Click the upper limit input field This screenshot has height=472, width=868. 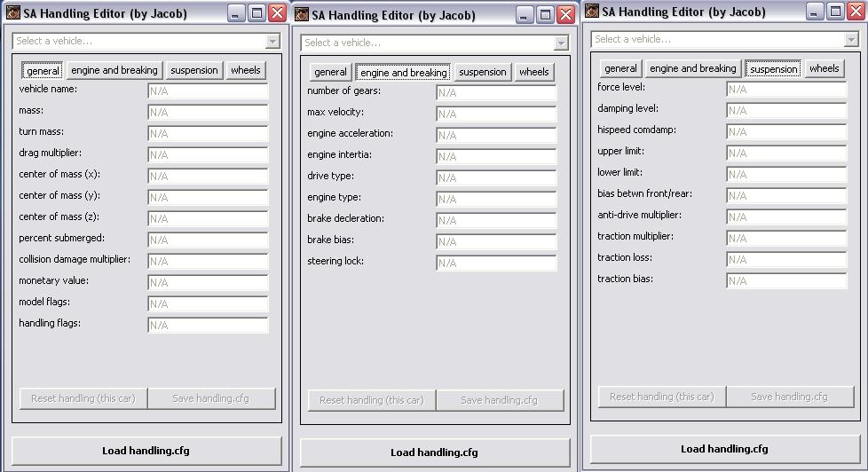(x=786, y=153)
